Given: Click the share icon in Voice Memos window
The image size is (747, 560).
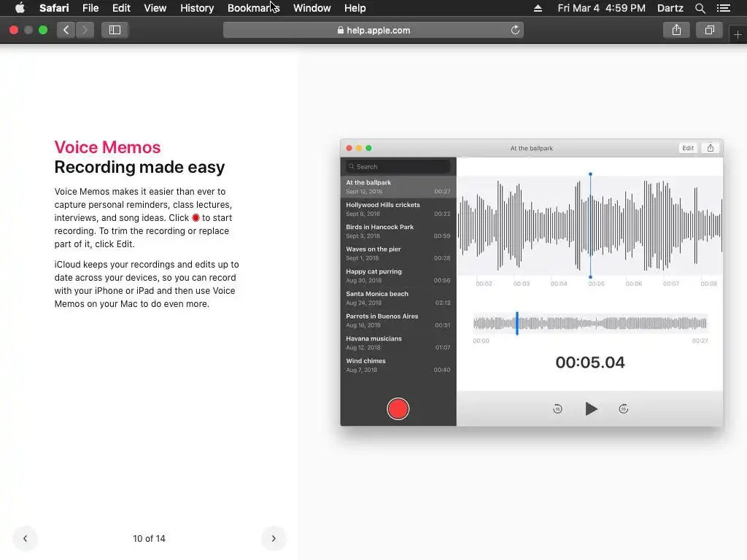Looking at the screenshot, I should click(x=711, y=148).
